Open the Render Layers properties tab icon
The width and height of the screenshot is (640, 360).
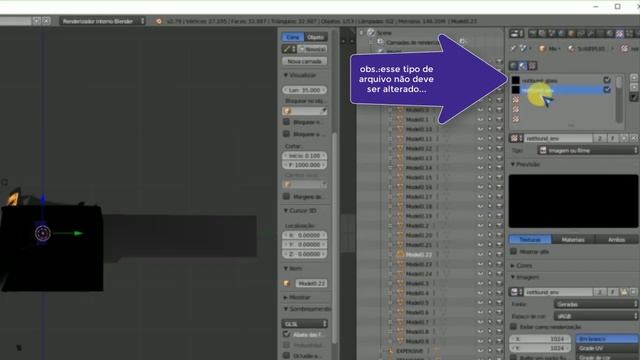tap(542, 33)
